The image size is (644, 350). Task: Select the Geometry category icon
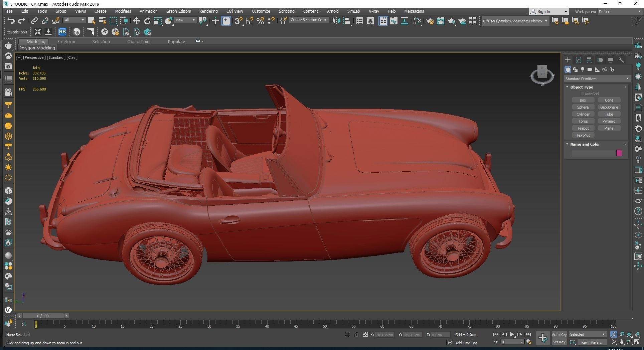coord(568,69)
